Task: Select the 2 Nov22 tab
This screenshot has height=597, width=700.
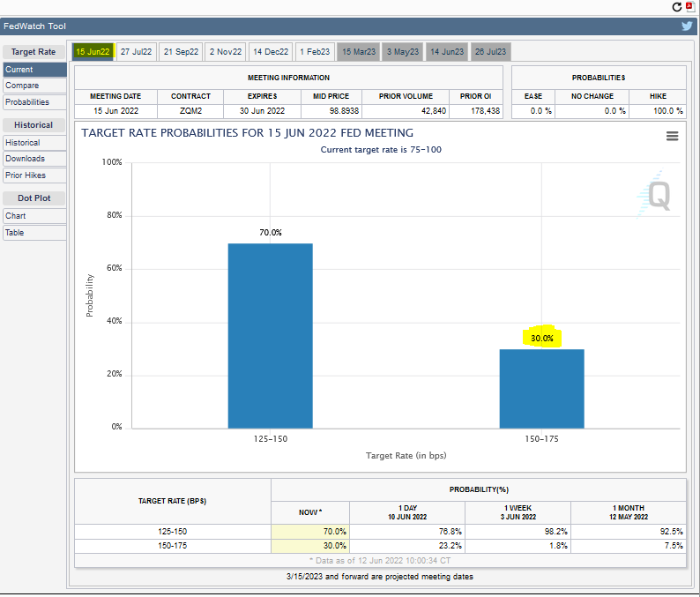Action: pos(226,52)
